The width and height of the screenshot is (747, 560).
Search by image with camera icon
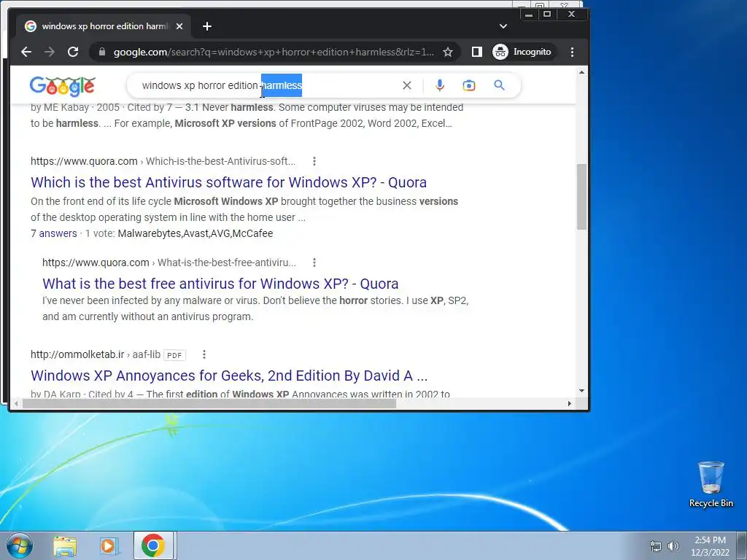coord(469,85)
